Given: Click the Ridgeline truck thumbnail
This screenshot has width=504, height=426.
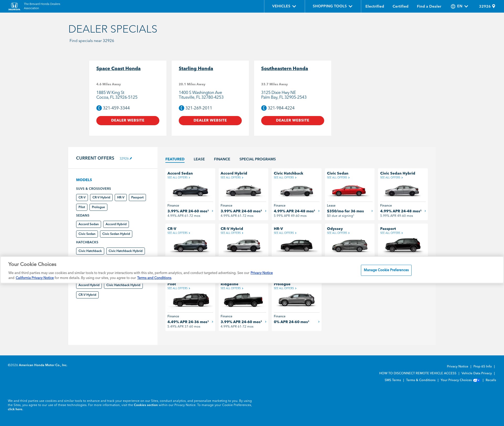Looking at the screenshot, I should click(244, 300).
